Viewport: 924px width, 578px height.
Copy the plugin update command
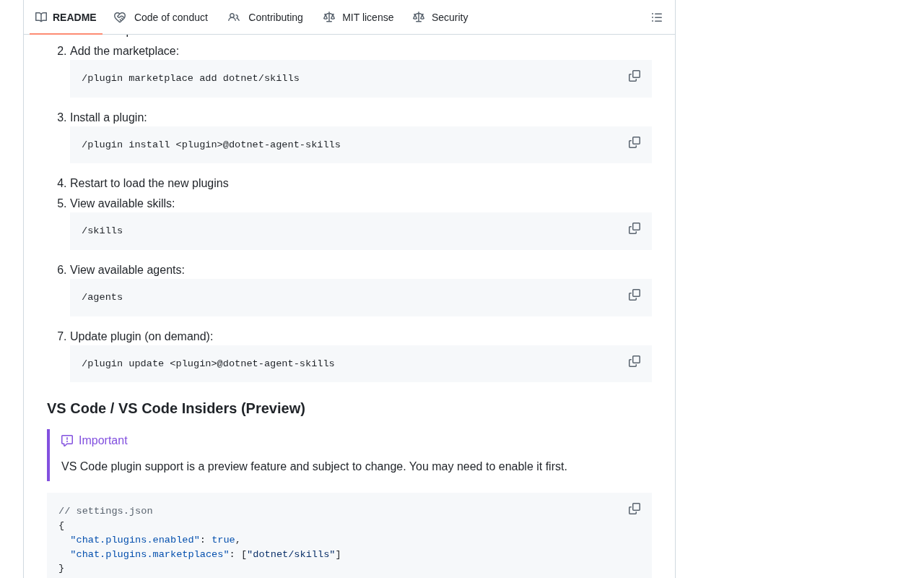click(635, 362)
